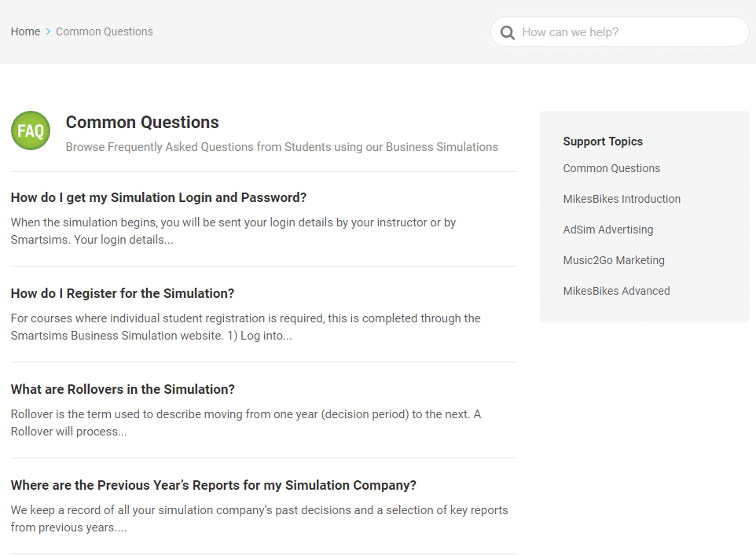Select the MikesBikes Advanced support topic
This screenshot has height=555, width=756.
[x=616, y=291]
